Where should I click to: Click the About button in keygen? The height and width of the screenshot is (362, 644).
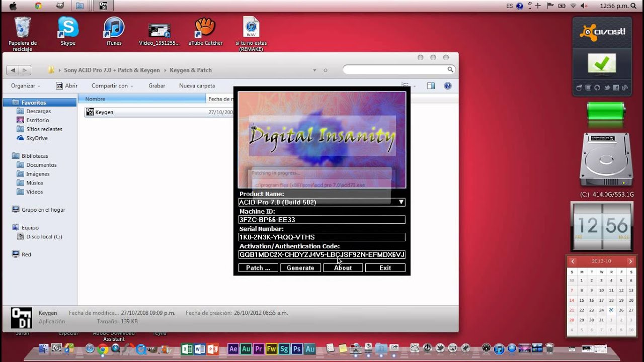click(x=343, y=268)
